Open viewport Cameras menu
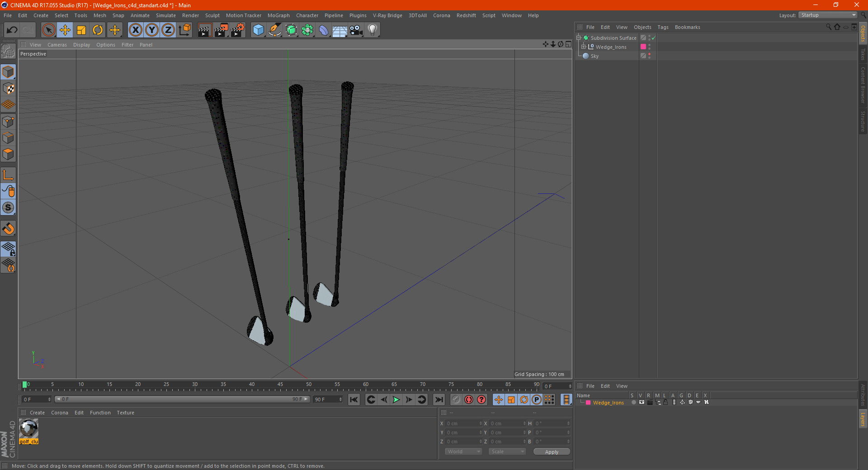 pos(57,45)
